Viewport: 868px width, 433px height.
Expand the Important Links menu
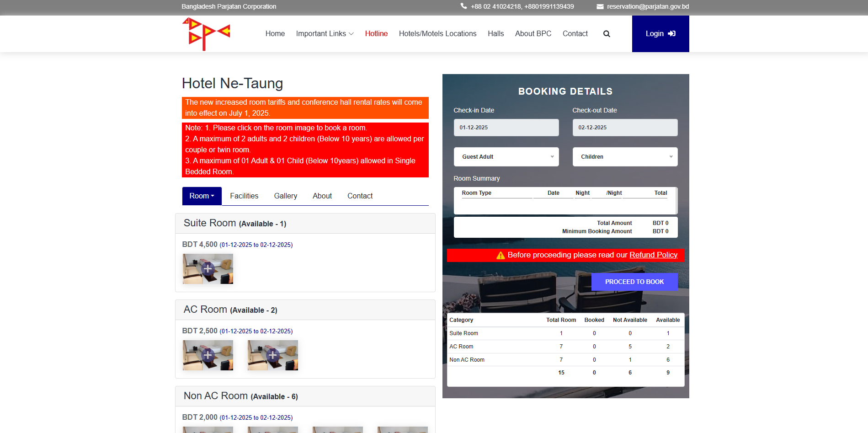[325, 34]
